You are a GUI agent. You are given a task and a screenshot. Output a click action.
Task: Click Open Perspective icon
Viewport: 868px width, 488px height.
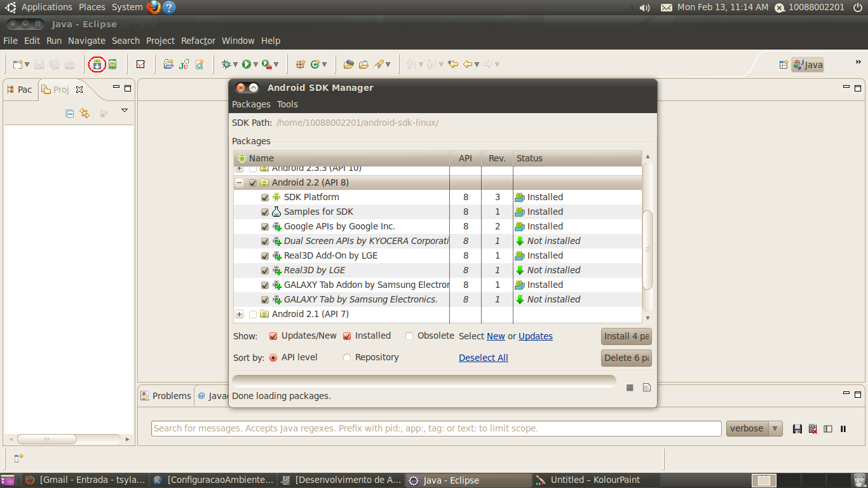783,64
